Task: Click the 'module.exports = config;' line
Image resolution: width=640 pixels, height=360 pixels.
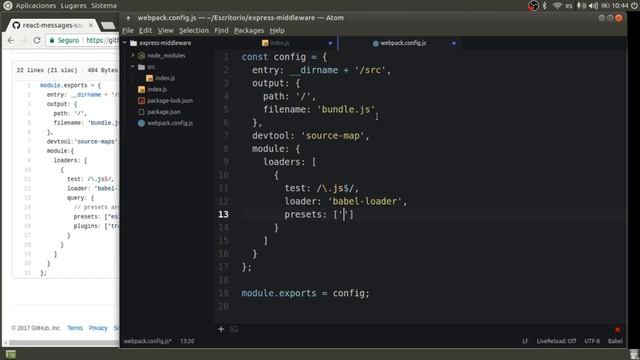Action: [305, 293]
